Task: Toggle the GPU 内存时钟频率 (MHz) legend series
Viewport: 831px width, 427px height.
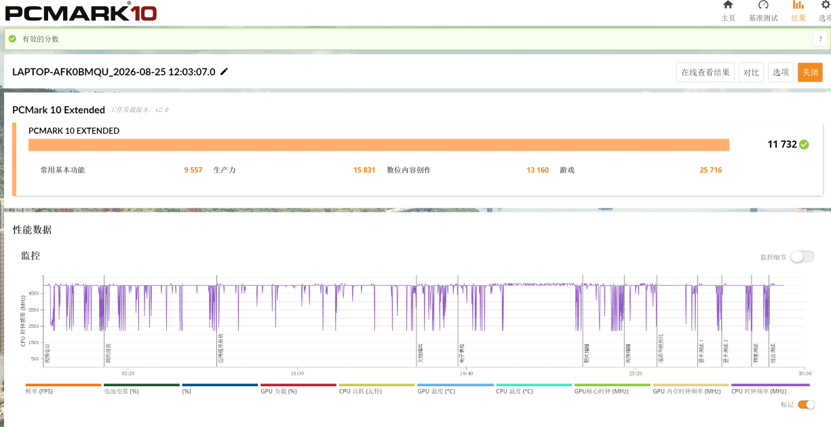Action: [x=690, y=389]
